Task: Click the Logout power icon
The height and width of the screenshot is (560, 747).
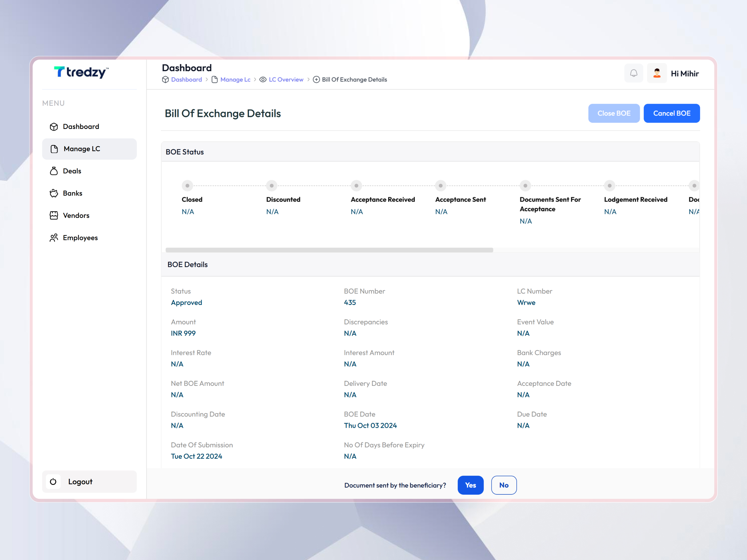Action: 53,482
